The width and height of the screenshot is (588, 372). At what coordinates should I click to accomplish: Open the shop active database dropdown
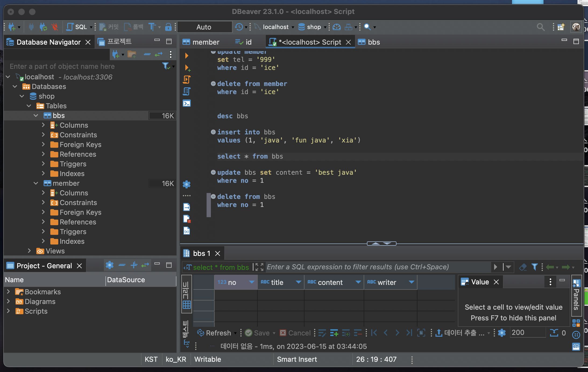(313, 27)
